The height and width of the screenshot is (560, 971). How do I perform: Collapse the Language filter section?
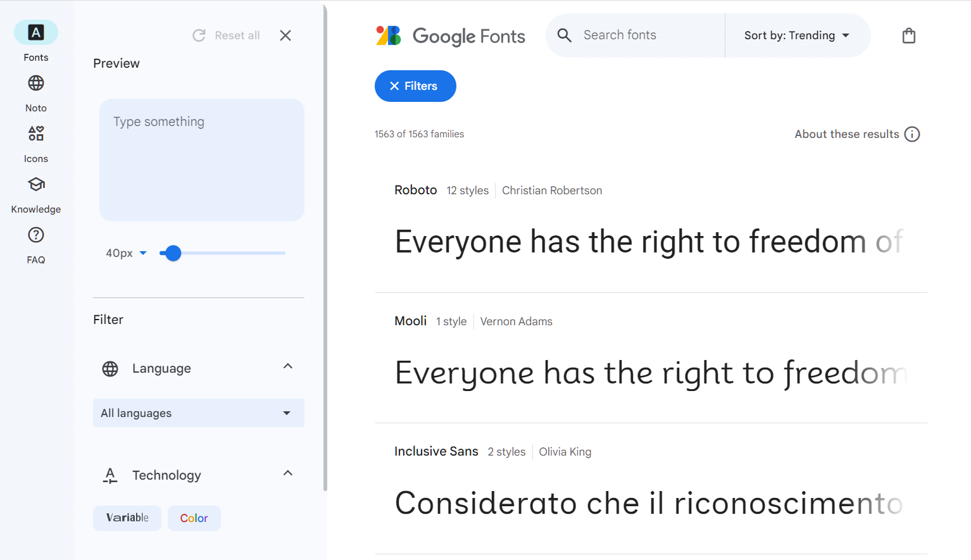[288, 366]
